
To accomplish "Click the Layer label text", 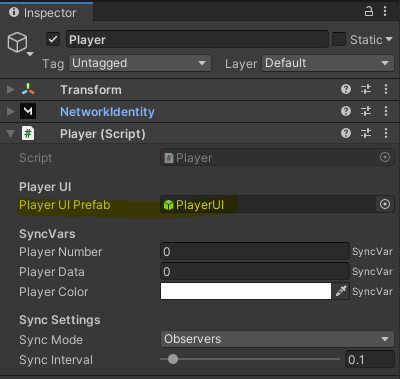I will click(x=241, y=64).
